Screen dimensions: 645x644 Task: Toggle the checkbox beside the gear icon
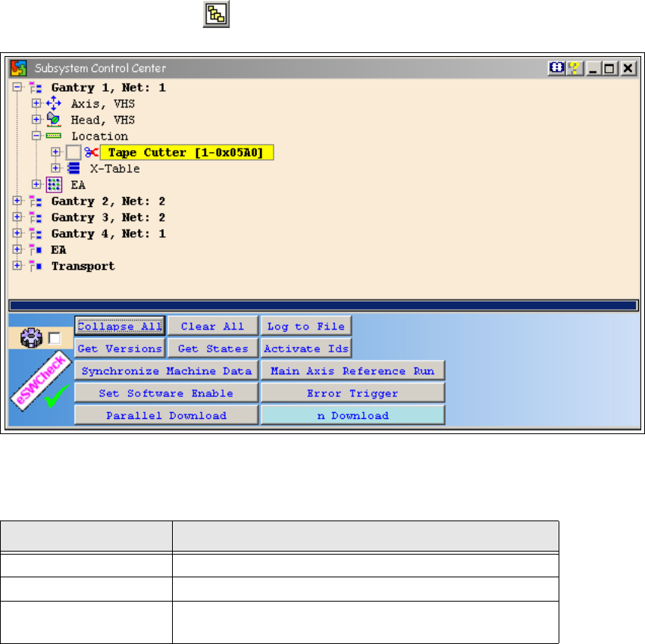pos(55,338)
